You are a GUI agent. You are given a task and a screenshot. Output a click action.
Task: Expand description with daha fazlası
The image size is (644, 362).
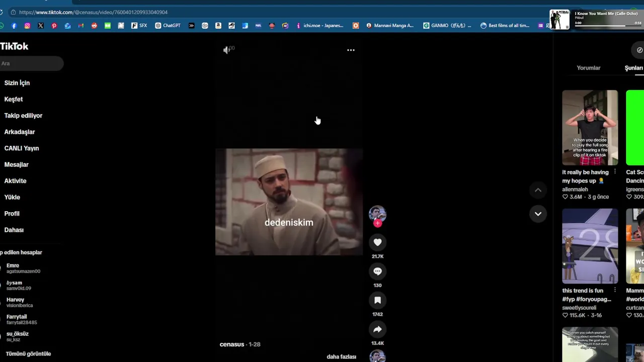pyautogui.click(x=341, y=357)
